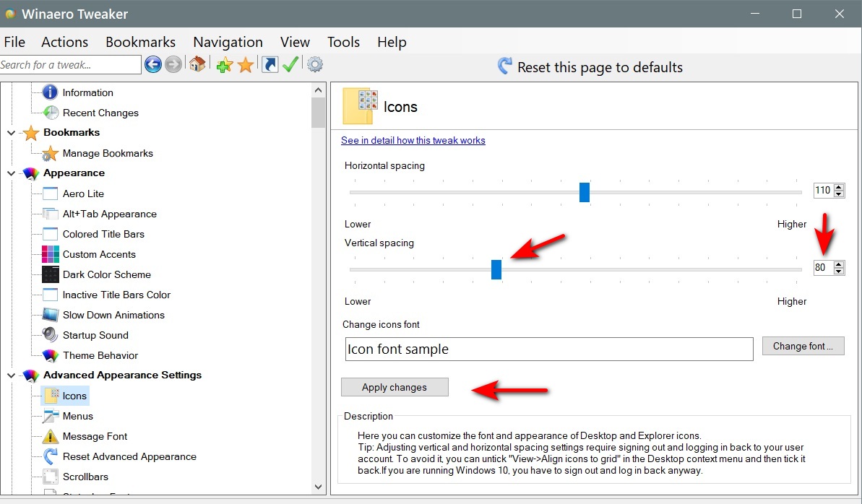The image size is (862, 504).
Task: Click the Search for a tweak field
Action: click(70, 65)
